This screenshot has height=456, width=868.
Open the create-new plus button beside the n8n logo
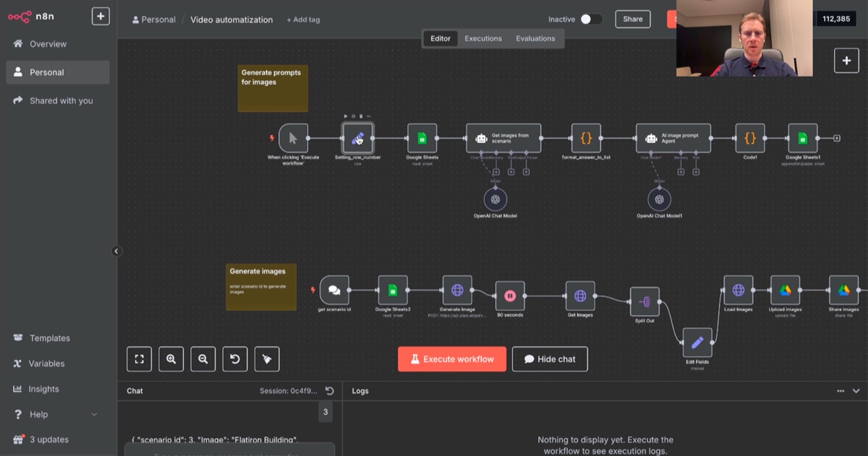pyautogui.click(x=101, y=16)
